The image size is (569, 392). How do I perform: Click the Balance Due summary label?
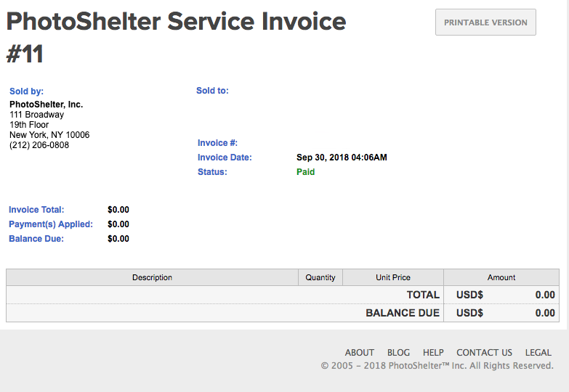tap(36, 239)
